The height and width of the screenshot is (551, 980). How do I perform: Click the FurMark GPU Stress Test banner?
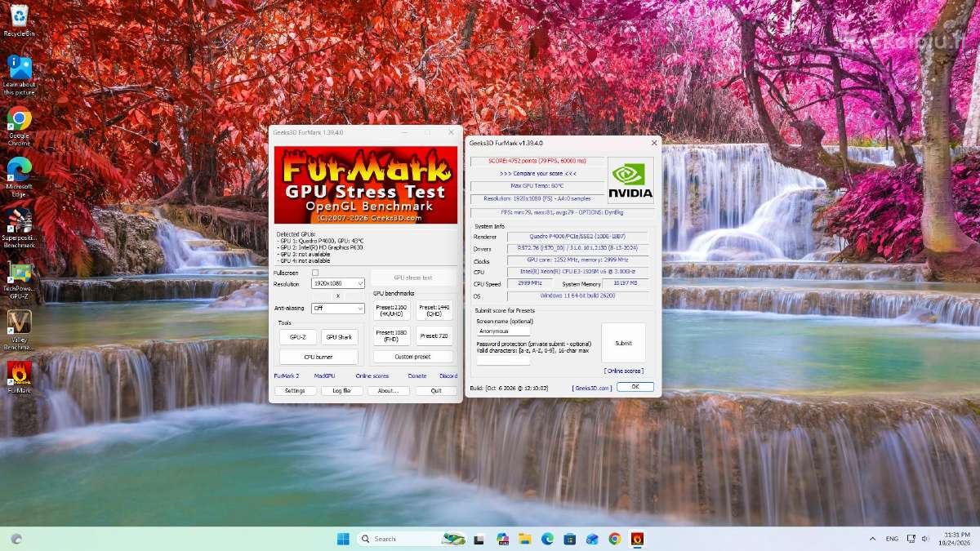coord(366,185)
